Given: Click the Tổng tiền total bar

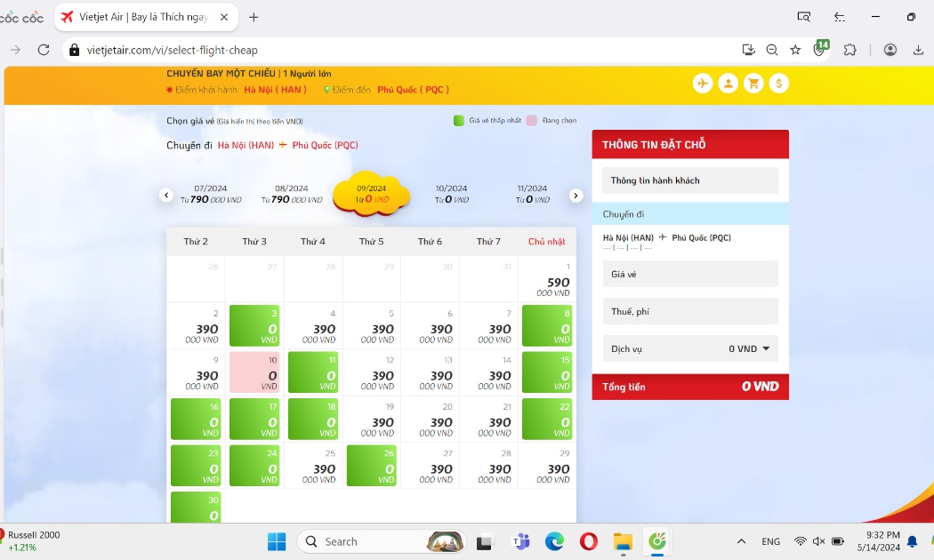Looking at the screenshot, I should pos(690,387).
